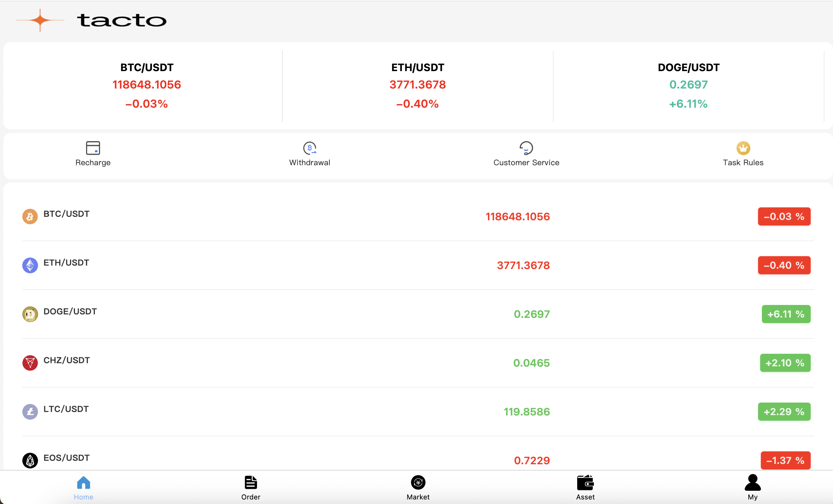Click the Home icon in bottom navigation

84,483
